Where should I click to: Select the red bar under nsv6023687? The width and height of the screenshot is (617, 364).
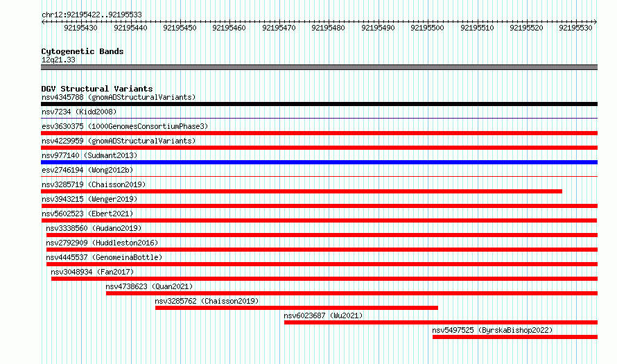pyautogui.click(x=441, y=322)
